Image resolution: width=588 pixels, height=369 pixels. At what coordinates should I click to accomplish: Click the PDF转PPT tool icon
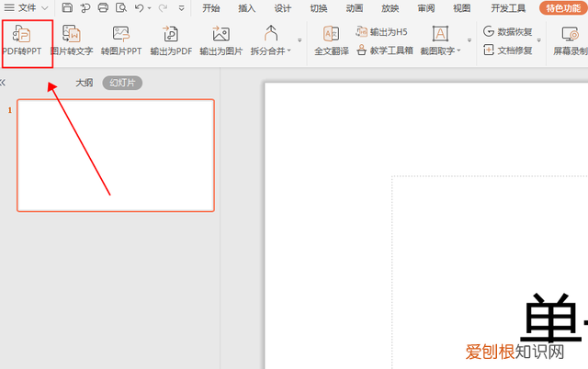(x=27, y=39)
